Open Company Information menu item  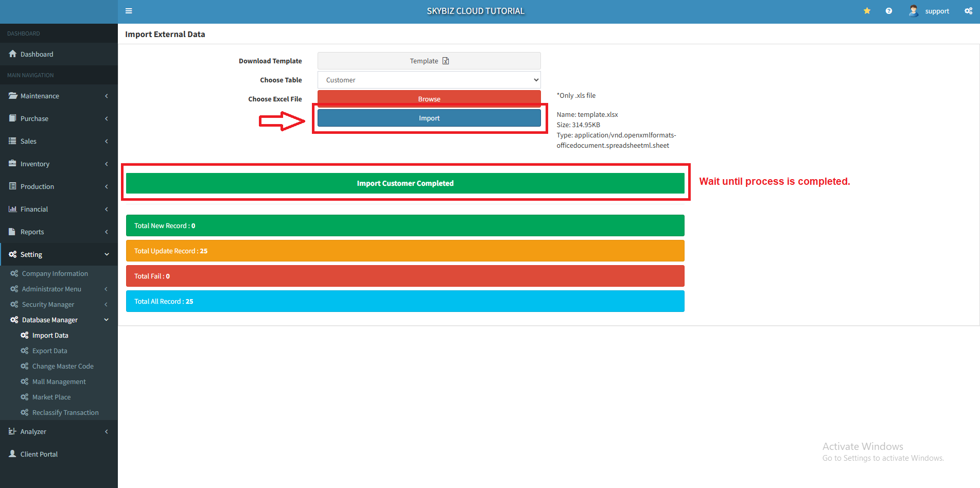55,273
